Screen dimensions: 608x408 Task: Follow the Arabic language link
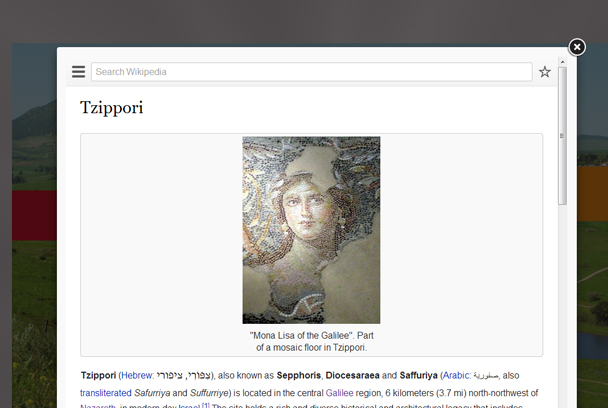pos(456,375)
